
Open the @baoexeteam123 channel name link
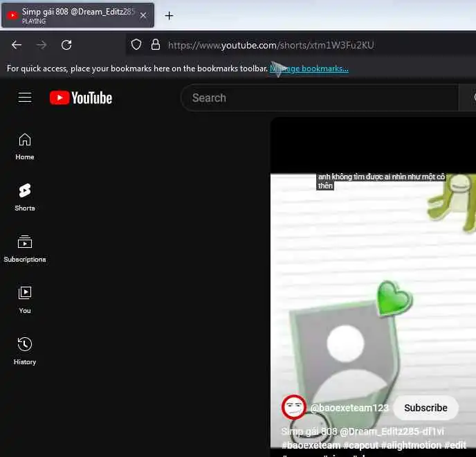point(349,408)
